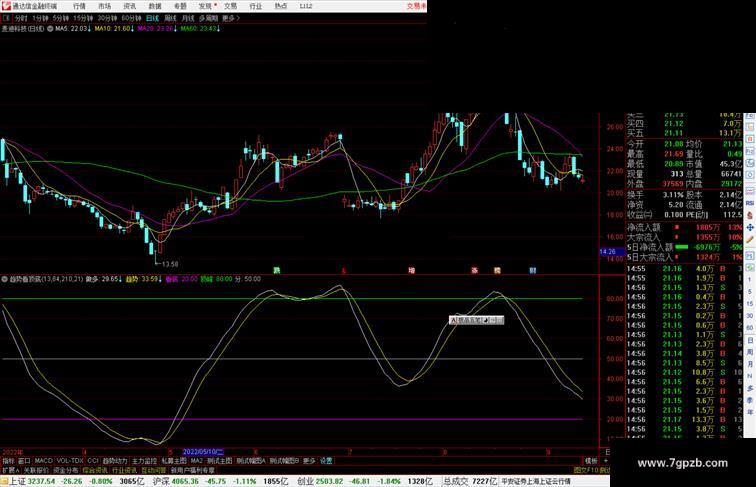
Task: Open the 行业资讯 tab
Action: pos(124,470)
